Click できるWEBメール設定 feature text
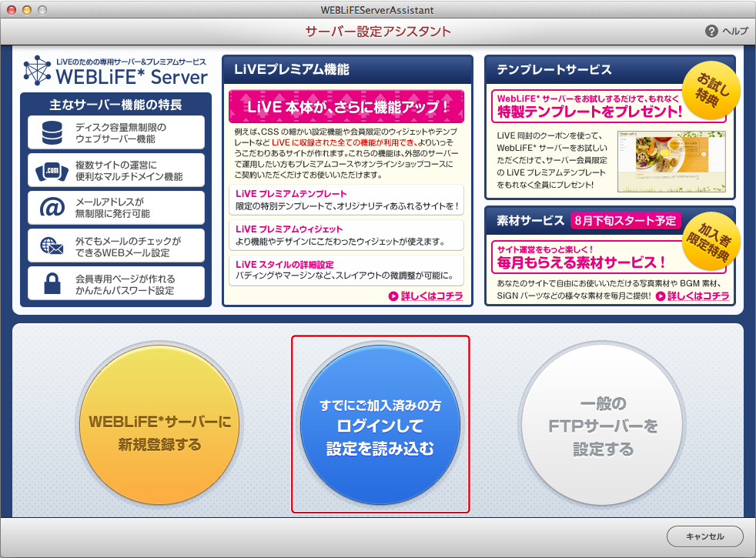The height and width of the screenshot is (558, 756). (x=122, y=253)
